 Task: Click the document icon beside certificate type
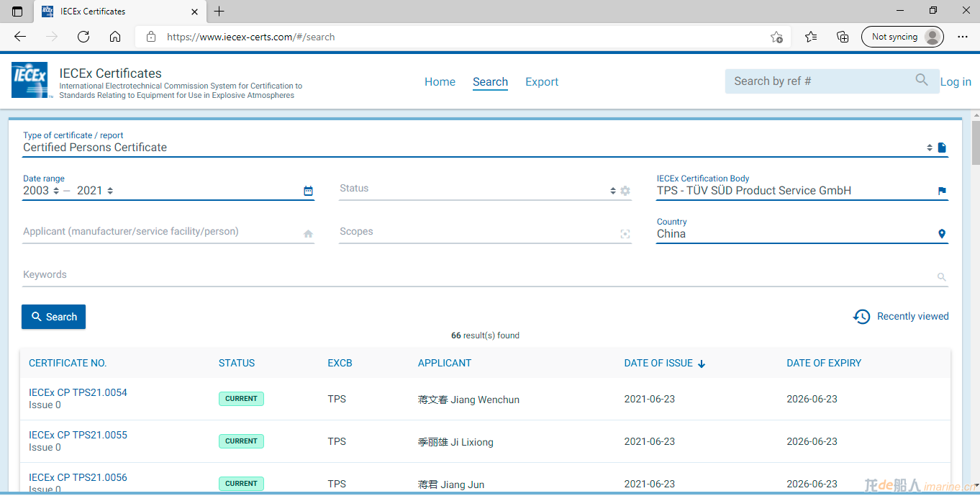pyautogui.click(x=942, y=148)
